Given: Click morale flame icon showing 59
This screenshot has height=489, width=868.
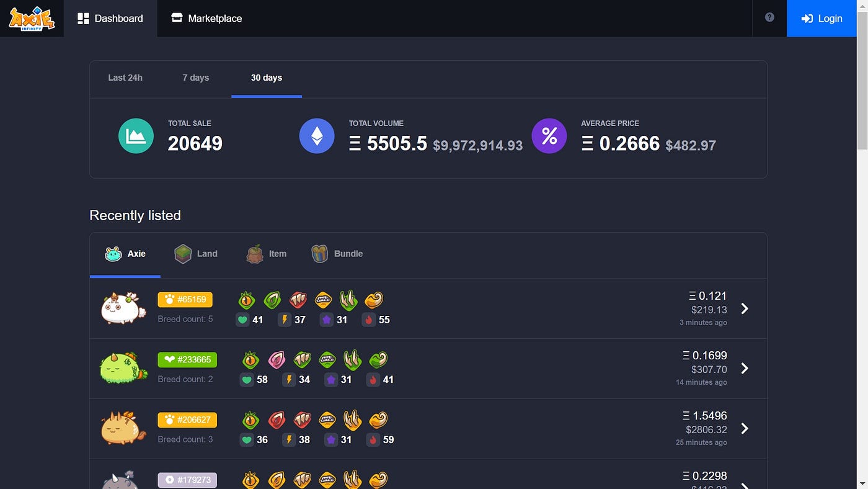Looking at the screenshot, I should click(x=373, y=440).
